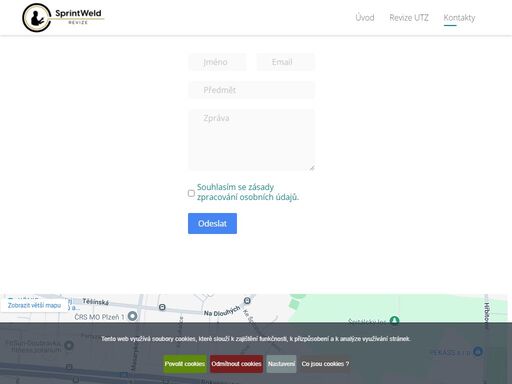Image resolution: width=512 pixels, height=384 pixels.
Task: Focus the Email input field
Action: click(285, 62)
